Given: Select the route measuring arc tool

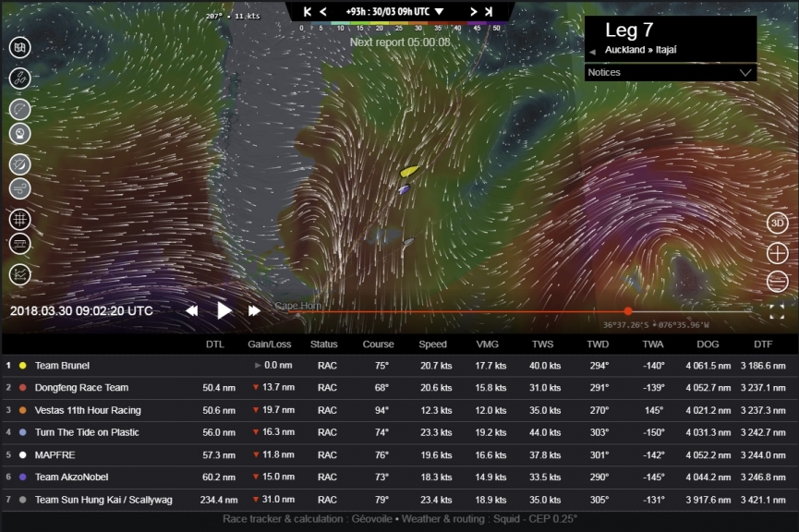Looking at the screenshot, I should [x=20, y=110].
